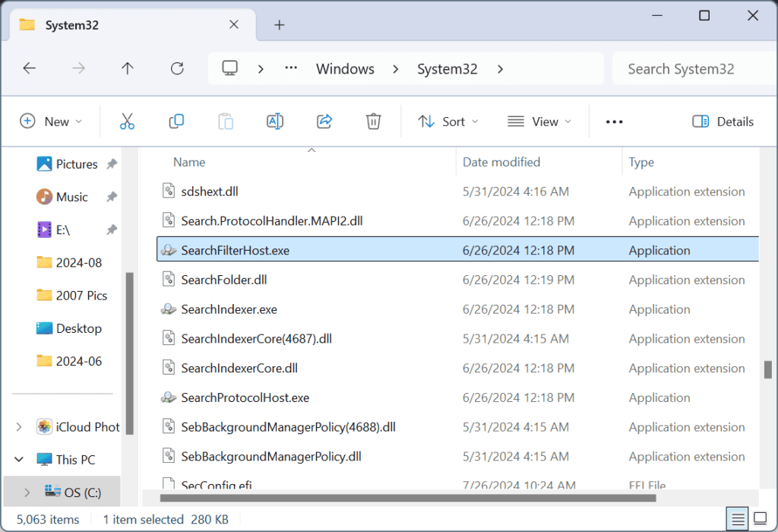Viewport: 778px width, 532px height.
Task: Refresh the System32 folder
Action: point(177,68)
